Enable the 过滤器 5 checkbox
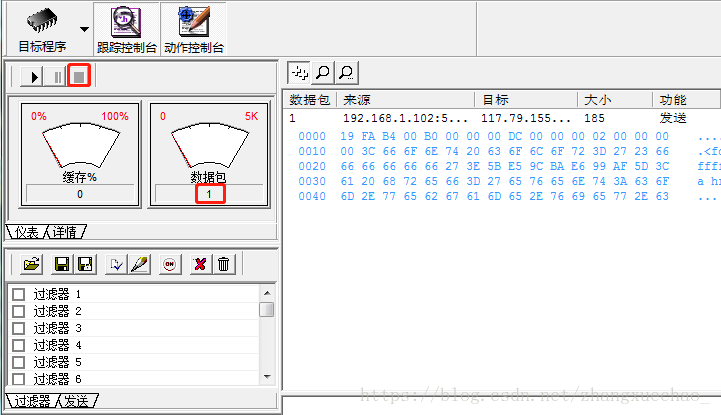721x415 pixels. point(18,362)
